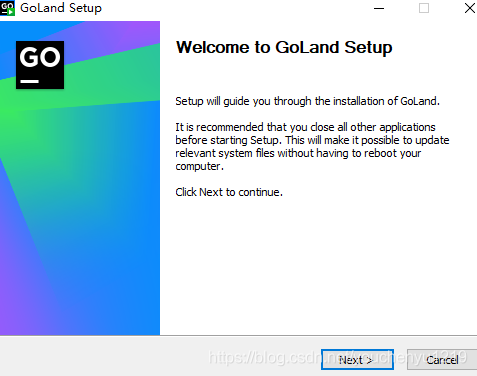Image resolution: width=477 pixels, height=376 pixels.
Task: Click the GoLand icon in title bar
Action: [7, 8]
